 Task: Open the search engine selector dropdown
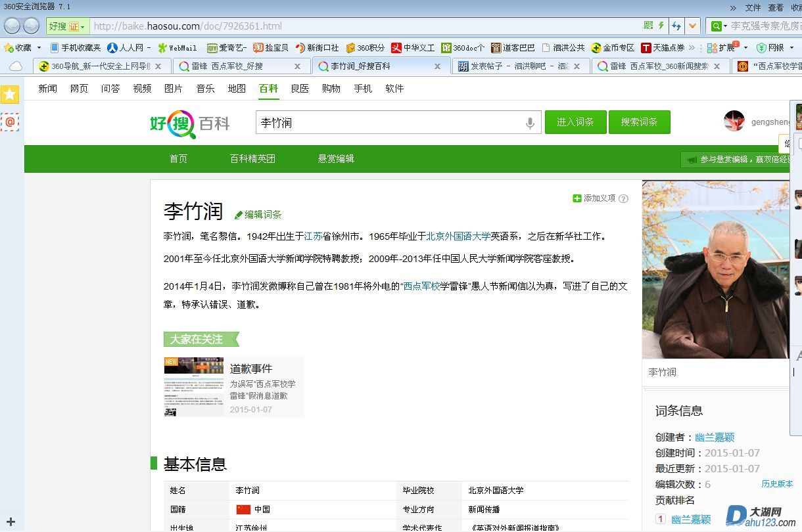[719, 26]
